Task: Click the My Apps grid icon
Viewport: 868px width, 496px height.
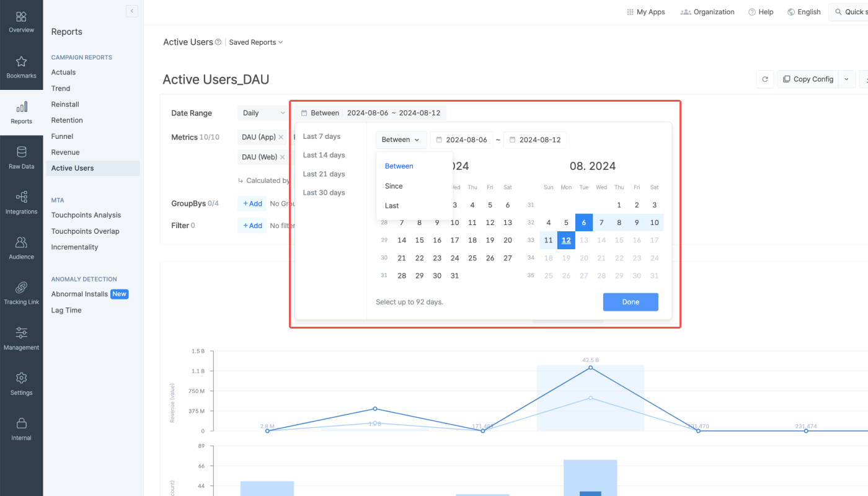Action: [x=630, y=12]
